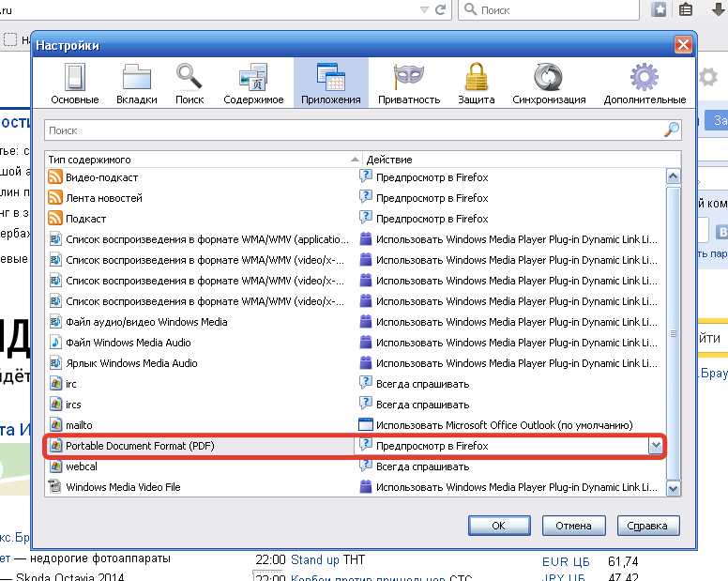Click the irc protocol icon
Screen dimensions: 728x581
pyautogui.click(x=55, y=384)
